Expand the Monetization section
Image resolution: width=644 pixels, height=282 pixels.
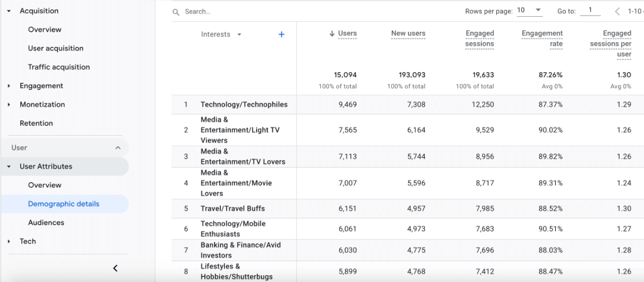9,105
